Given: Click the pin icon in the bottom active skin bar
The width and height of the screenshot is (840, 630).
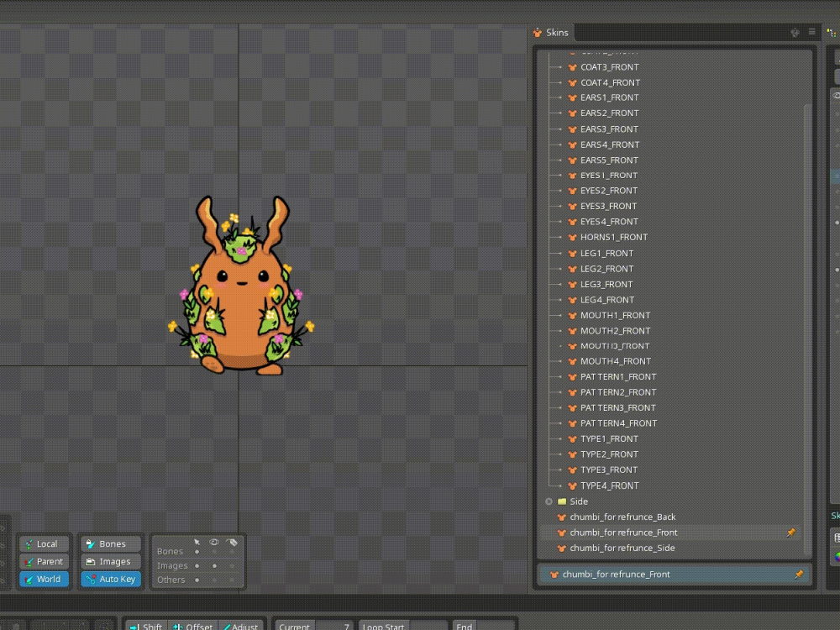Looking at the screenshot, I should 799,574.
